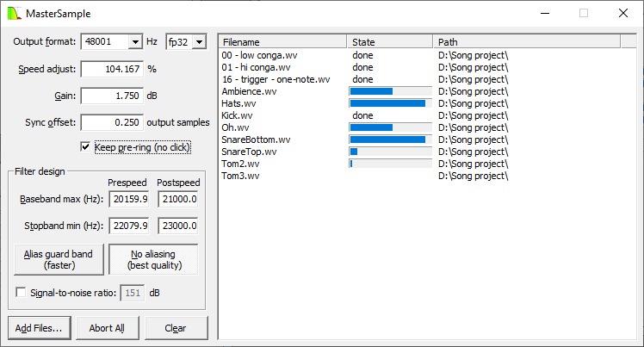
Task: Select the Kick.wv file
Action: pos(237,115)
